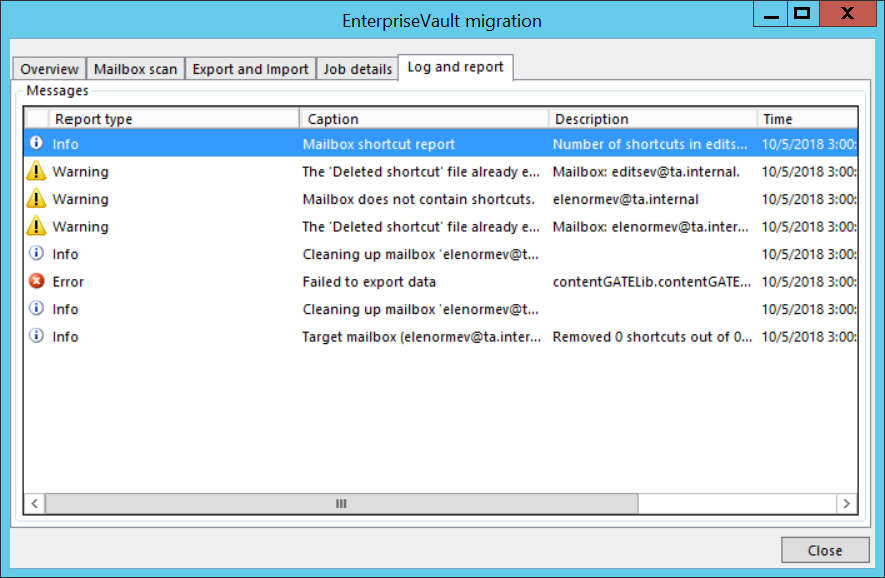
Task: Open the Job details tab
Action: (x=357, y=69)
